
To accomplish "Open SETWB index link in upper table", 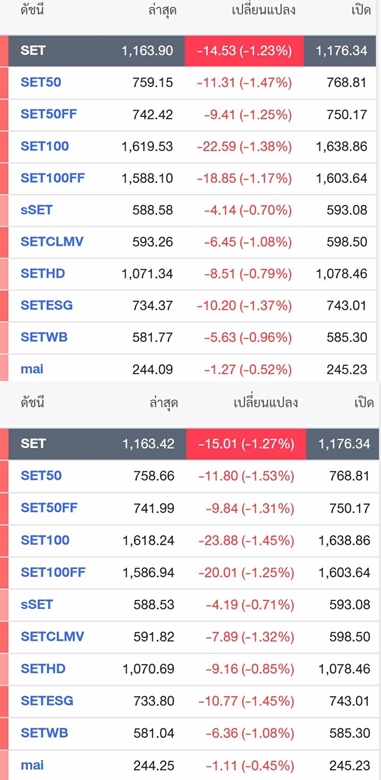I will pos(44,337).
